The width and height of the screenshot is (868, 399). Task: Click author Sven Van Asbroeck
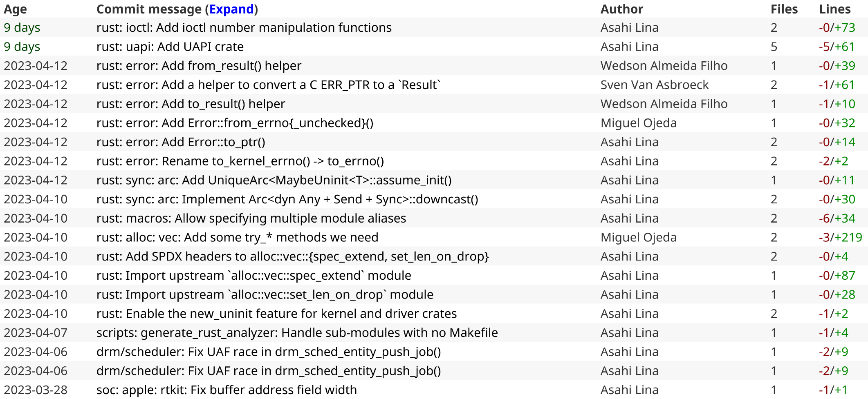[655, 85]
